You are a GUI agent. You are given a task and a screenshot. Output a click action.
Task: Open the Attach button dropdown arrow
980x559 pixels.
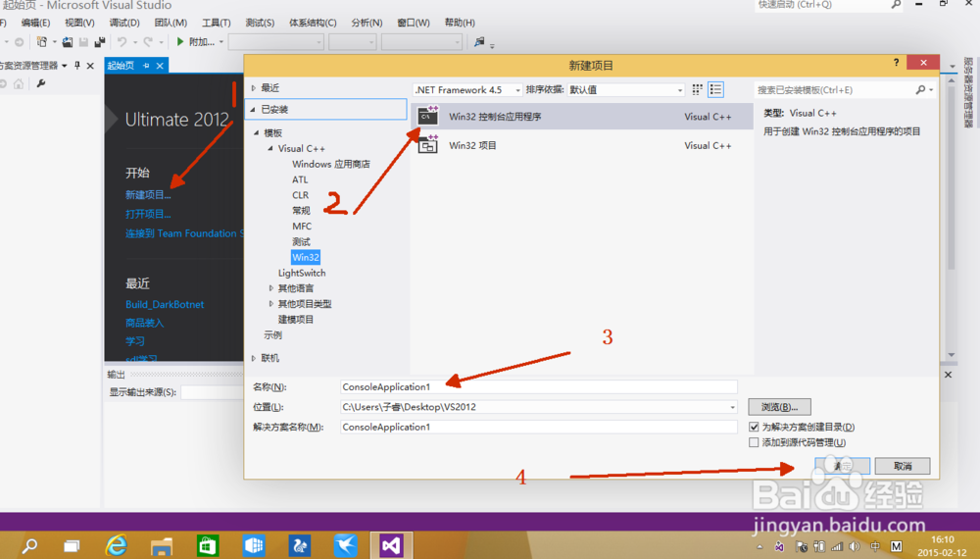click(221, 42)
